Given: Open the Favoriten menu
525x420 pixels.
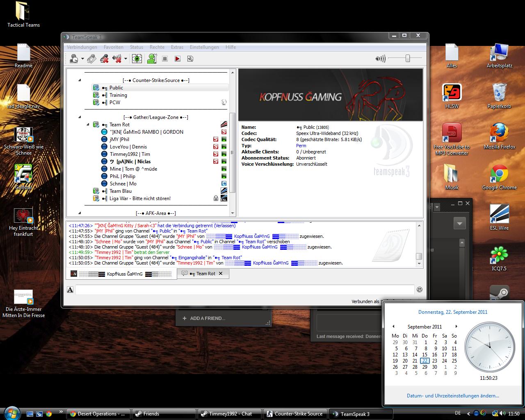Looking at the screenshot, I should (113, 47).
